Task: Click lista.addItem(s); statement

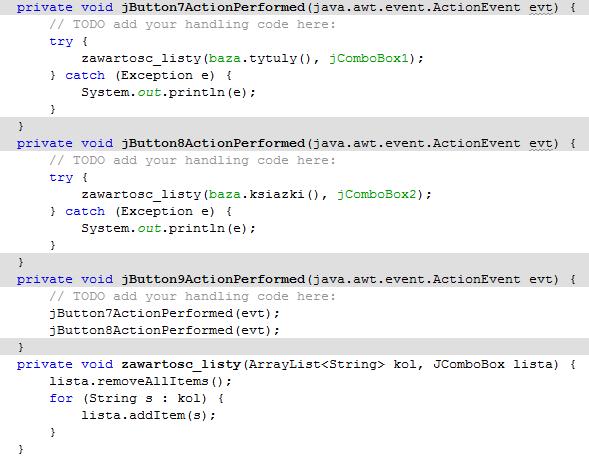Action: pos(148,415)
